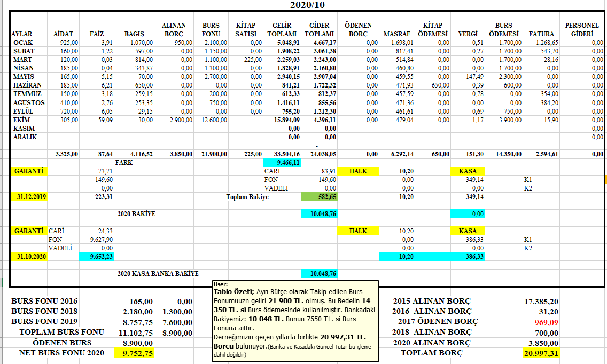607x364 pixels.
Task: Select the green 582,65 balance cell
Action: click(320, 196)
